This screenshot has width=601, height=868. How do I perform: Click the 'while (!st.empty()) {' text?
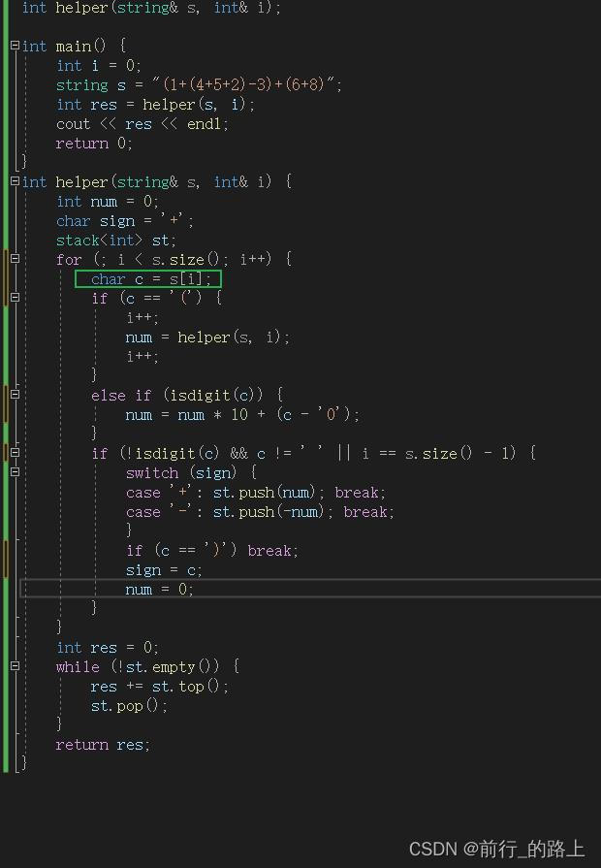coord(147,666)
